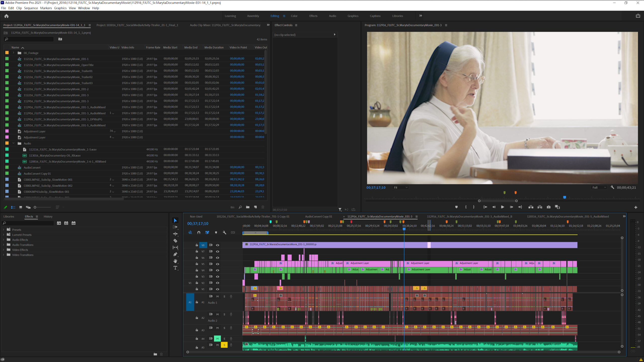This screenshot has width=644, height=362.
Task: Open the History panel tab
Action: click(48, 216)
